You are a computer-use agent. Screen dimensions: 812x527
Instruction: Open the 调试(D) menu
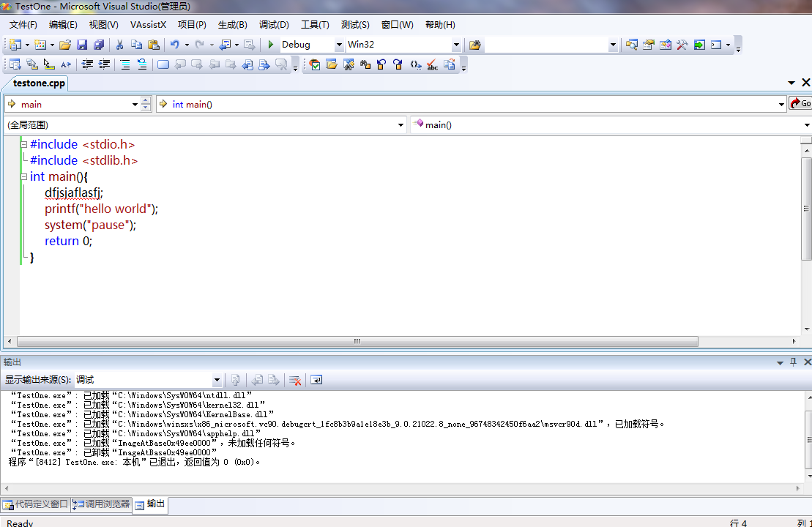coord(274,25)
